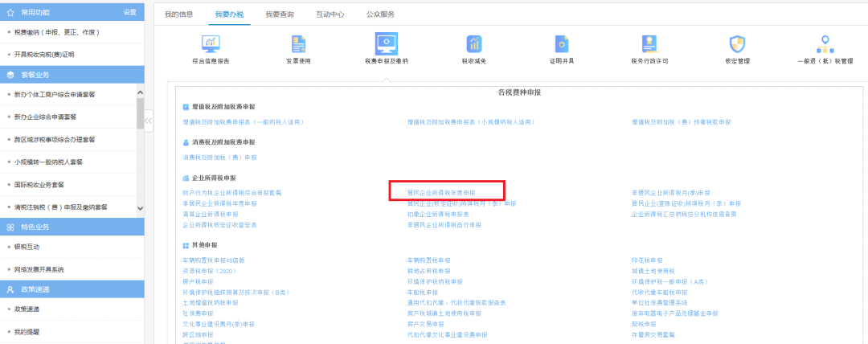Image resolution: width=868 pixels, height=344 pixels.
Task: Open the 证明开具 document icon
Action: click(x=562, y=43)
